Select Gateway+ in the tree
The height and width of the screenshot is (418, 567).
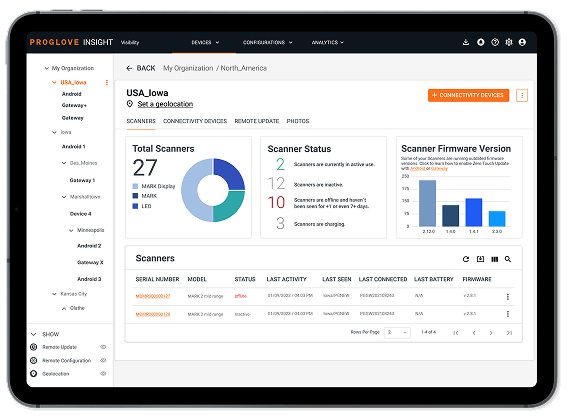click(74, 106)
